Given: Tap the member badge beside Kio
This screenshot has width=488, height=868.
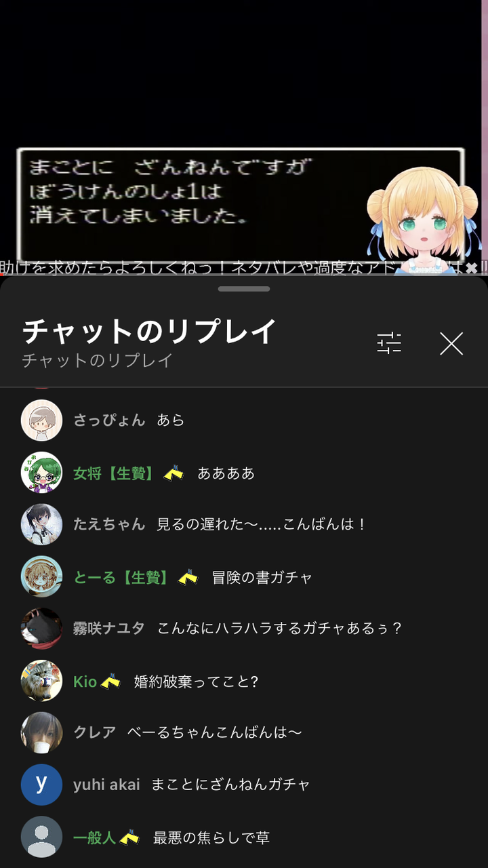Looking at the screenshot, I should pos(110,681).
